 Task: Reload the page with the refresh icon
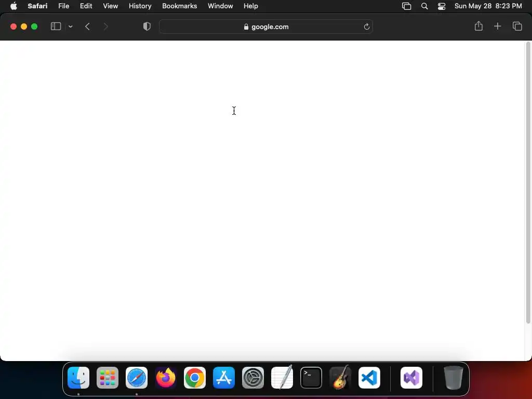click(366, 26)
